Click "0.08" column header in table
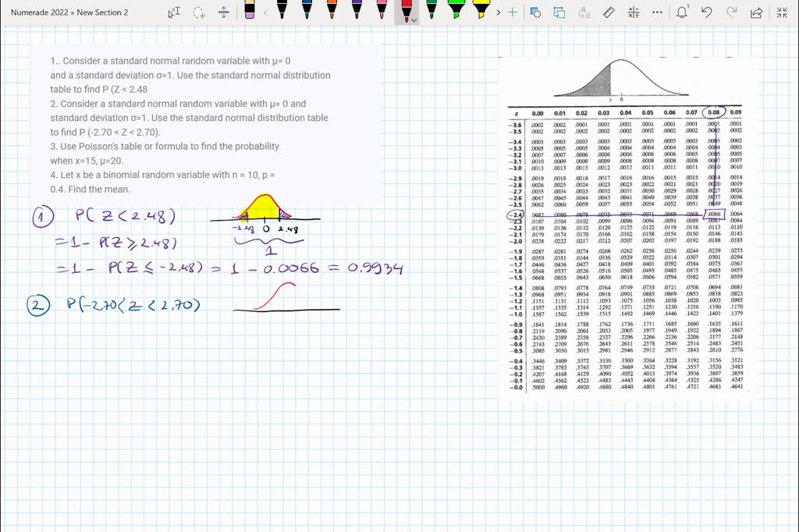This screenshot has height=532, width=799. 713,112
